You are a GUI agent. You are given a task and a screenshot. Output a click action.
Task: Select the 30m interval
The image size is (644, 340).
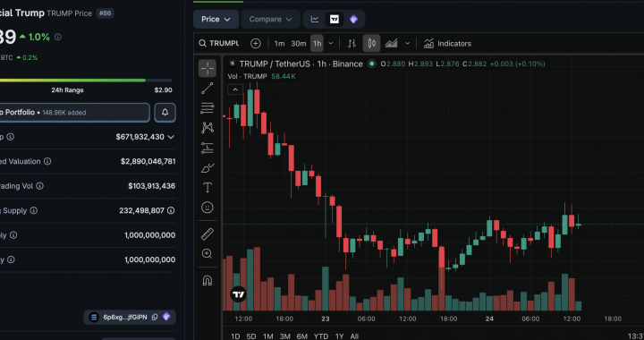tap(299, 44)
